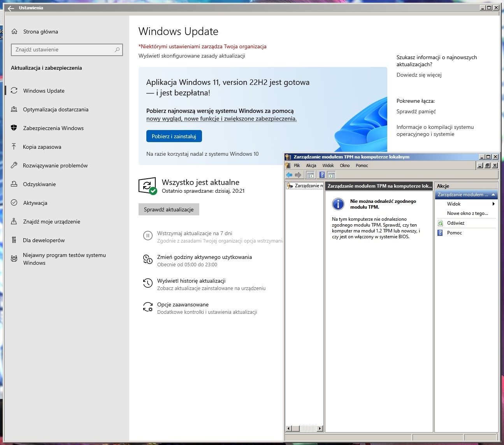Click TPM console back arrow

coord(289,175)
